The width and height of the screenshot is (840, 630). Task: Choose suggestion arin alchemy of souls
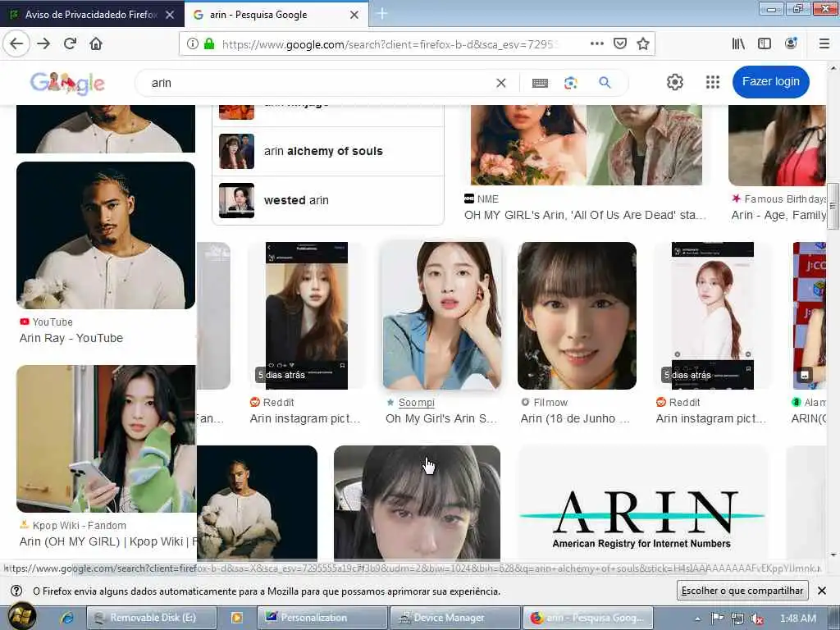coord(328,151)
